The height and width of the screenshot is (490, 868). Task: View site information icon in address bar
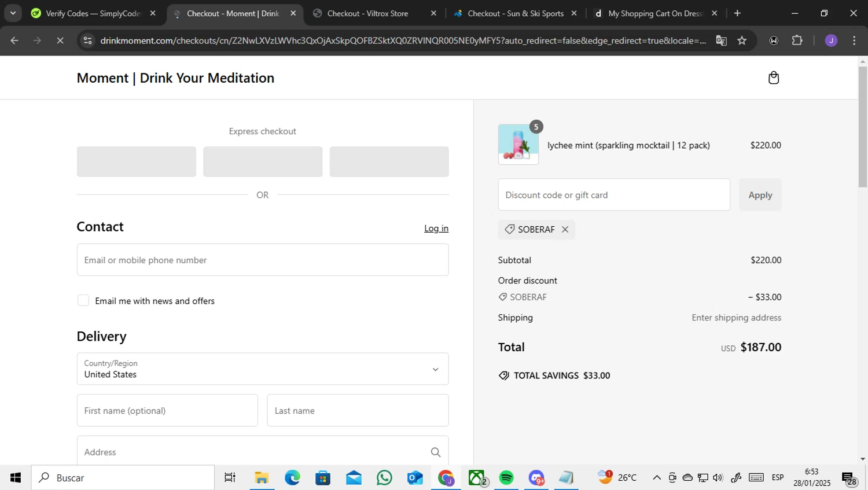click(87, 40)
